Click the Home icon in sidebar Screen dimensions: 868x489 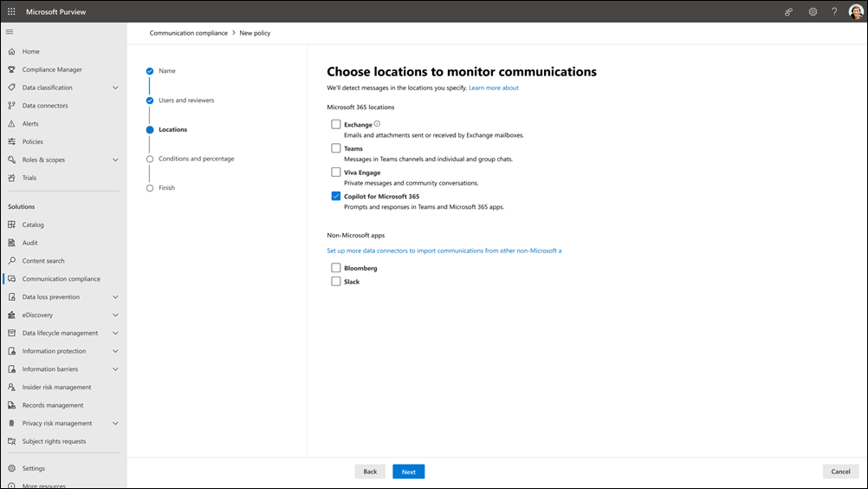point(11,51)
